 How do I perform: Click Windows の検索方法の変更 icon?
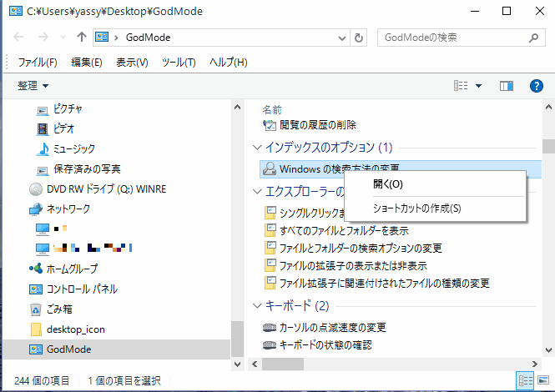coord(270,168)
